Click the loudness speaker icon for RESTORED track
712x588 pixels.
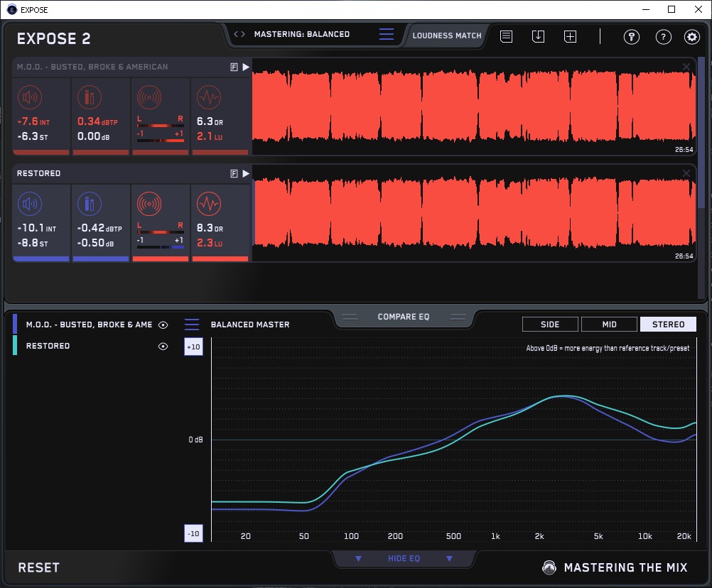pyautogui.click(x=29, y=205)
